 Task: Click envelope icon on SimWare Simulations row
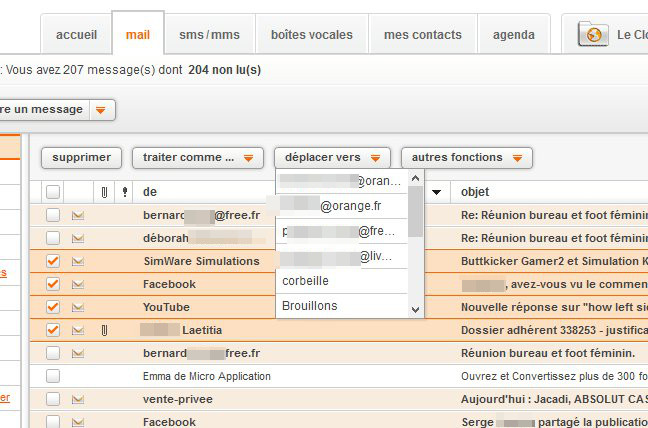[x=77, y=261]
